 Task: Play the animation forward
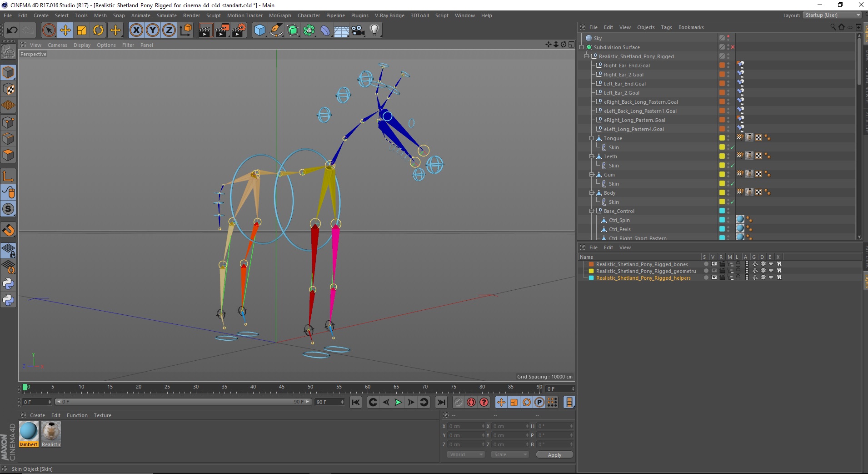[x=398, y=402]
